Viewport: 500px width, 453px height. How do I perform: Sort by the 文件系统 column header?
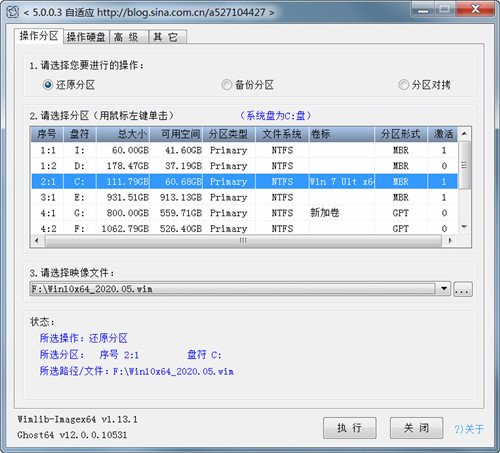[282, 134]
